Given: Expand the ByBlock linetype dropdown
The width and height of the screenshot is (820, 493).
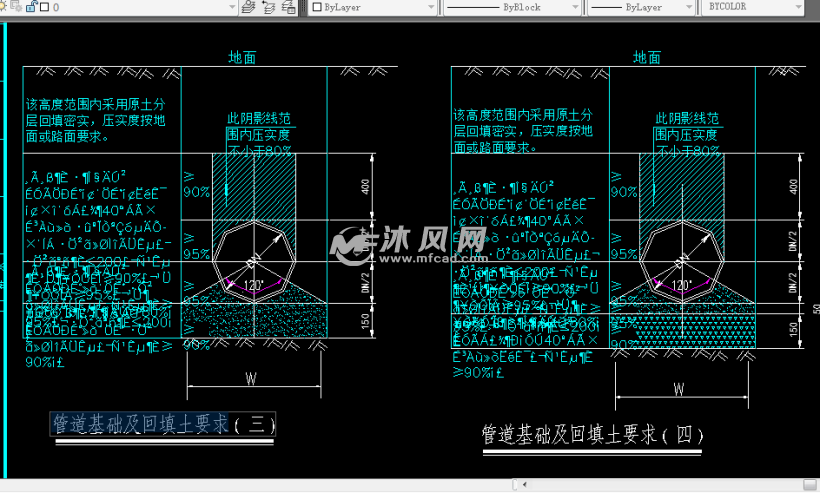Looking at the screenshot, I should pos(576,6).
